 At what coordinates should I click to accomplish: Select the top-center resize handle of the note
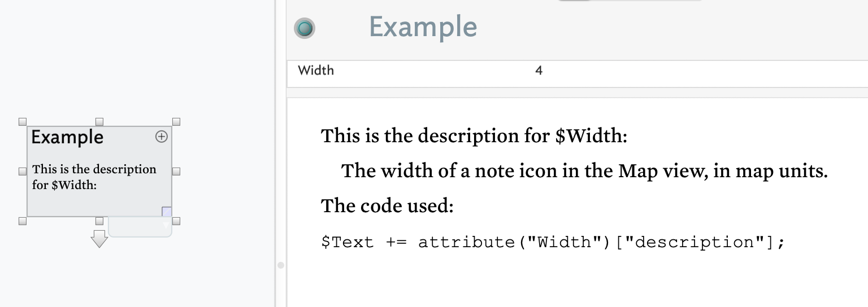click(99, 122)
